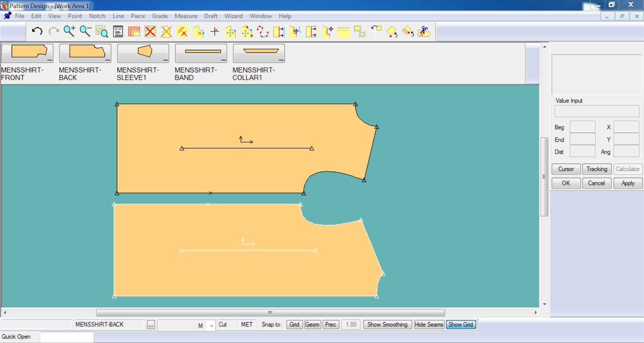Click the Dist value field
The height and width of the screenshot is (343, 644).
(x=582, y=152)
